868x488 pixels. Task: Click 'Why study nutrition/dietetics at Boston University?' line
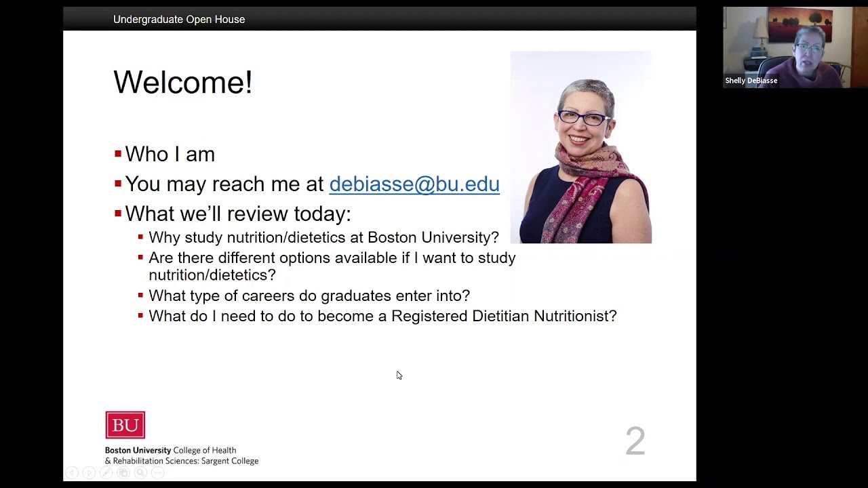click(323, 237)
